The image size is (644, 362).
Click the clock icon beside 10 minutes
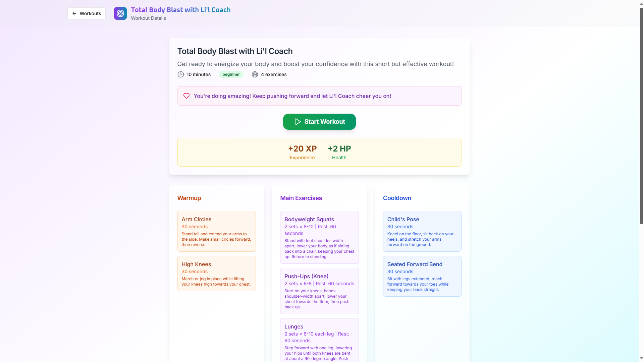point(180,74)
